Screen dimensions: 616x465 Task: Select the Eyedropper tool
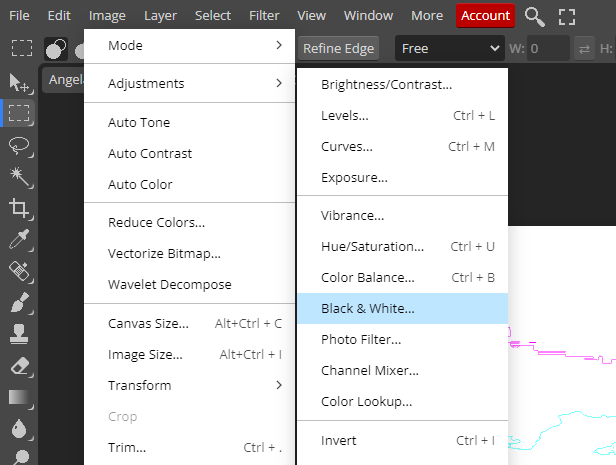pyautogui.click(x=18, y=239)
